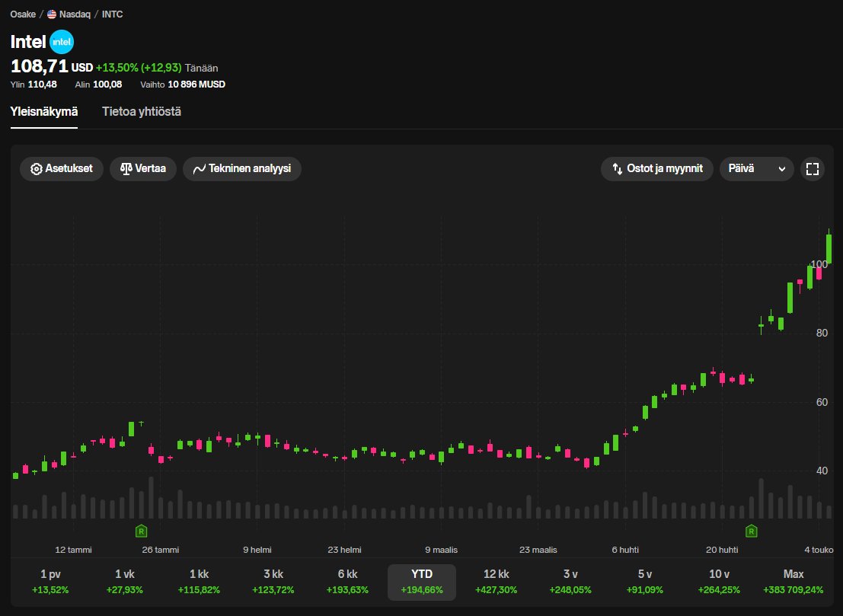Select the Max time range
843x616 pixels.
point(794,582)
